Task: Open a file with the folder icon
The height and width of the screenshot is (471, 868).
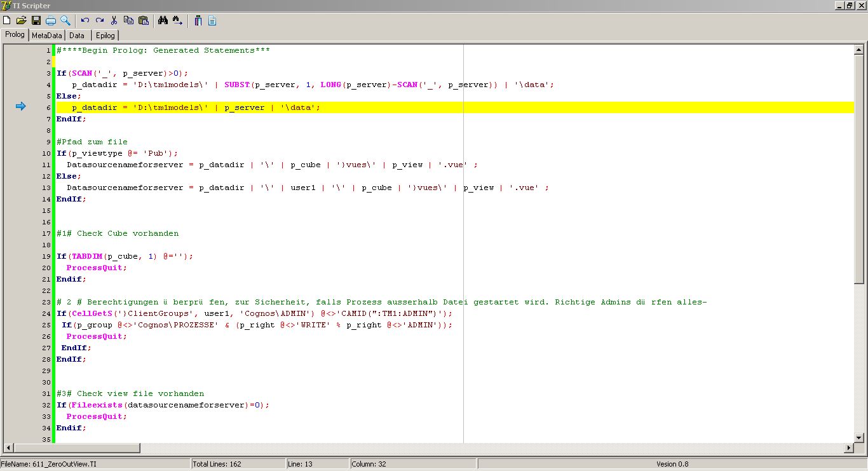Action: [x=22, y=20]
